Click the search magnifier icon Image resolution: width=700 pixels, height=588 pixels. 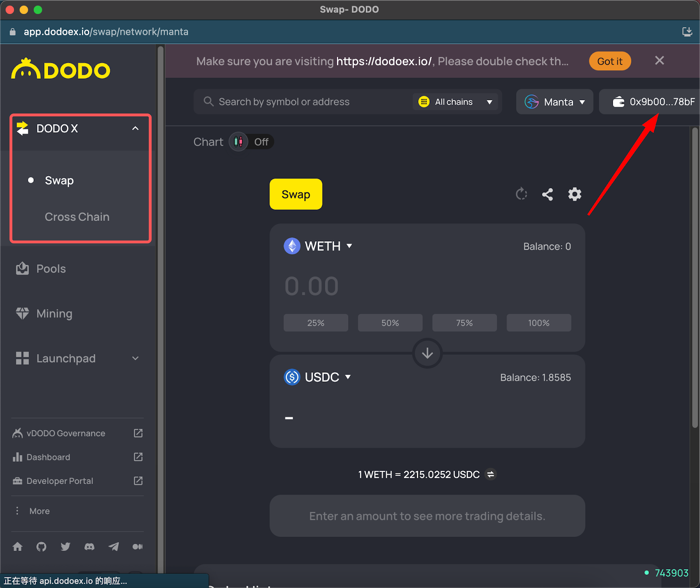coord(209,101)
